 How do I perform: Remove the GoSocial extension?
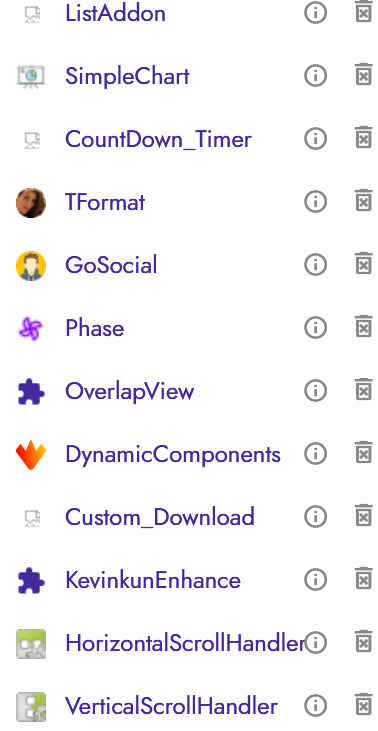(364, 265)
